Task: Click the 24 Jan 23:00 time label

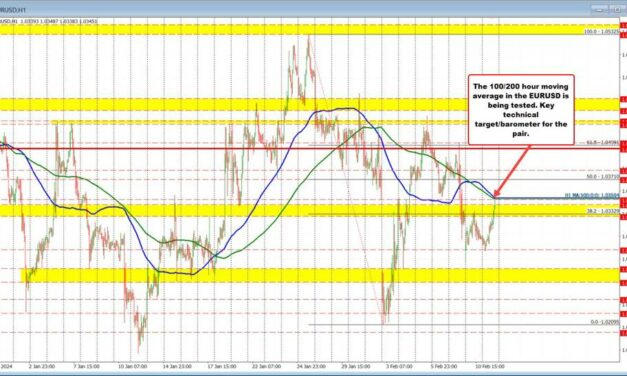Action: tap(312, 366)
